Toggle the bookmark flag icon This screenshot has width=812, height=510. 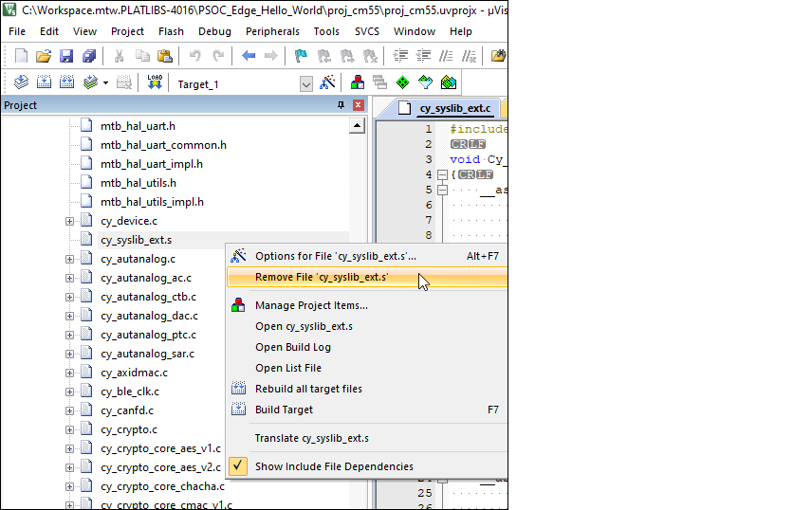click(x=301, y=56)
